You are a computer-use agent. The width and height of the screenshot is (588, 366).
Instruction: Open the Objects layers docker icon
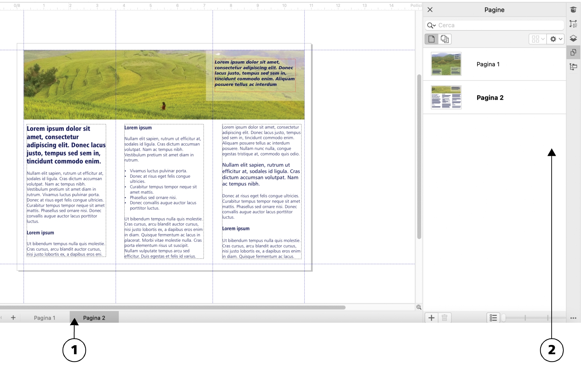pos(573,38)
